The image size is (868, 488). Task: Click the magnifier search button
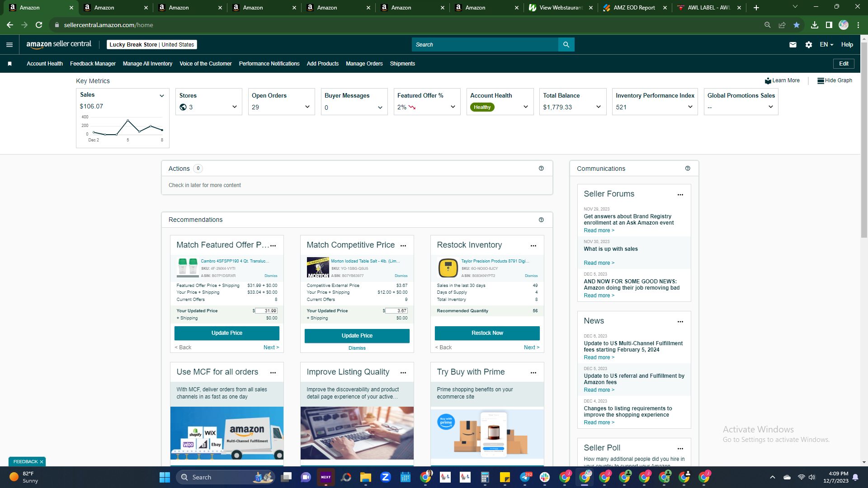tap(566, 45)
